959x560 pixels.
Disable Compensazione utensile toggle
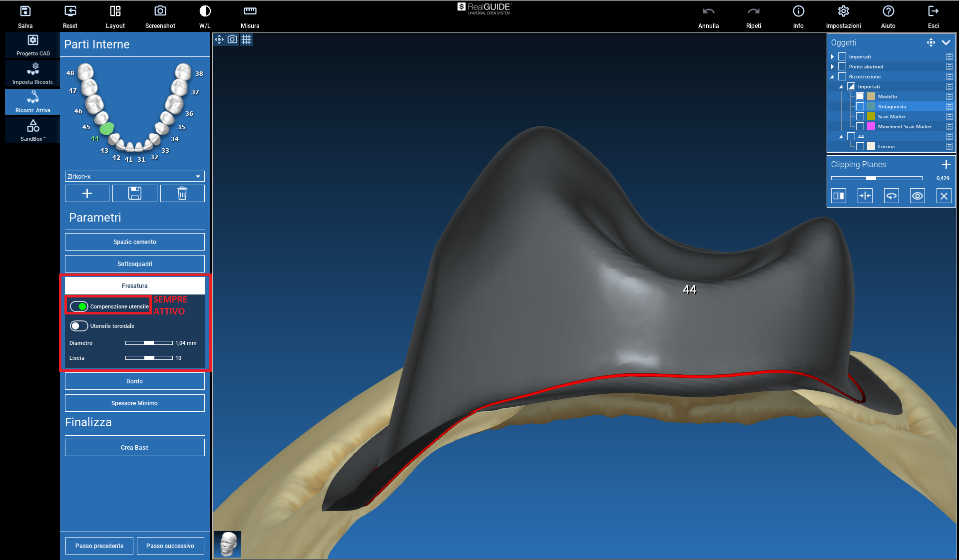tap(79, 306)
